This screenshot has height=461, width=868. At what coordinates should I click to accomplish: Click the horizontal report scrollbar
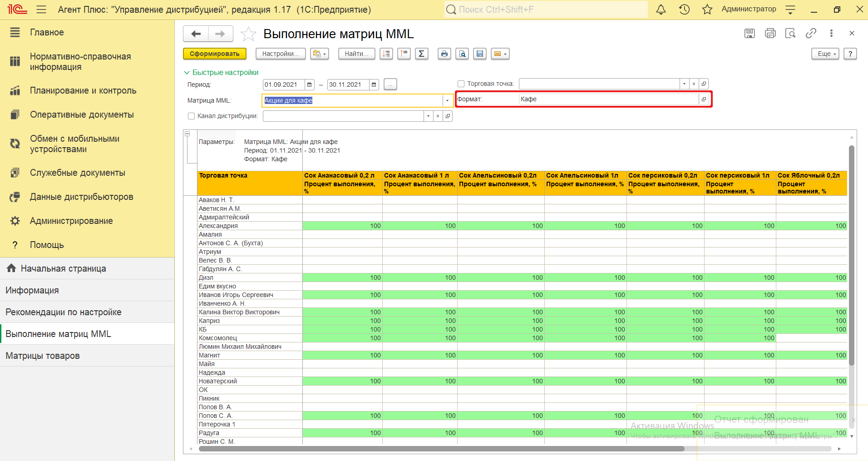(x=441, y=449)
